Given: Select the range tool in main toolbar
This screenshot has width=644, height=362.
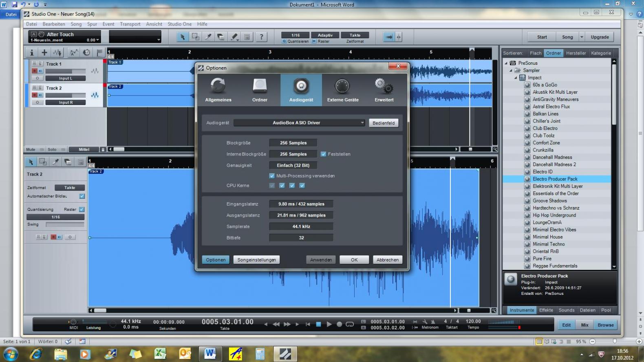Looking at the screenshot, I should [195, 37].
